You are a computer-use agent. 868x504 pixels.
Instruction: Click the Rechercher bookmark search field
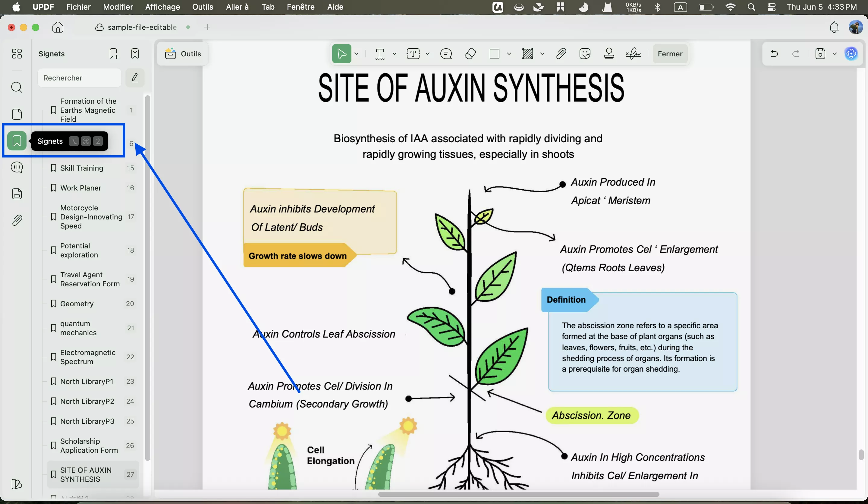[x=80, y=78]
